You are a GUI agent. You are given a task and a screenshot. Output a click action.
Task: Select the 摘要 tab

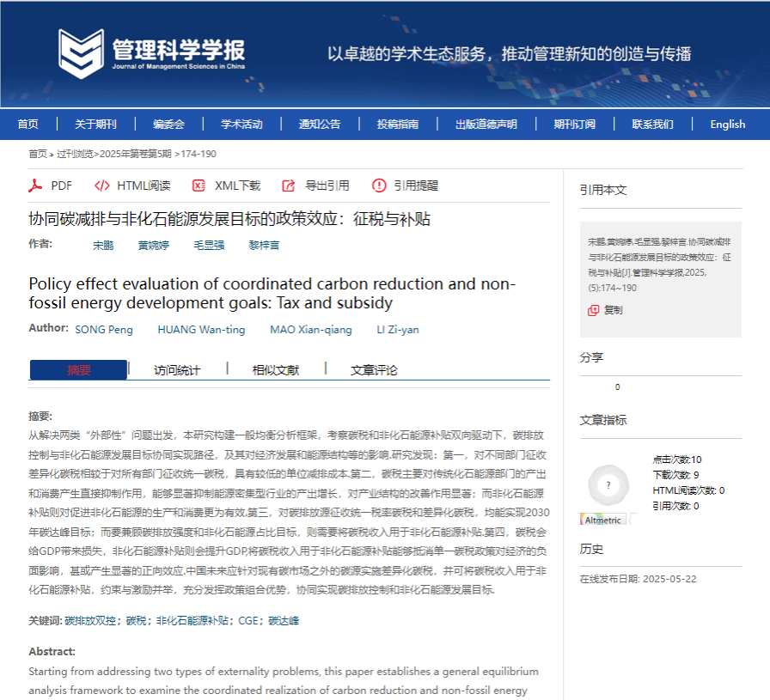pyautogui.click(x=79, y=370)
